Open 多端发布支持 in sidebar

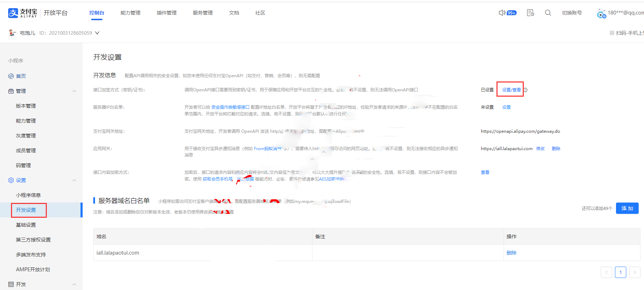31,255
